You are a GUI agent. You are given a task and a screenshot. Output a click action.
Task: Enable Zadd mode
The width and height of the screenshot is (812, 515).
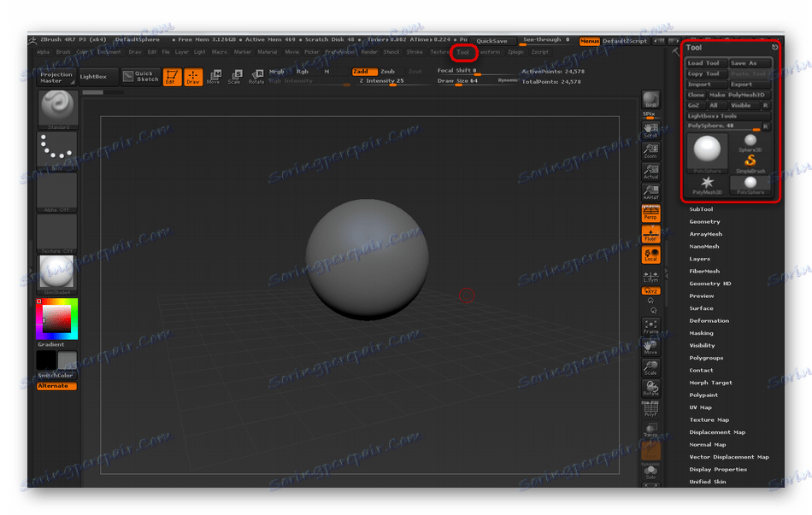pos(365,72)
